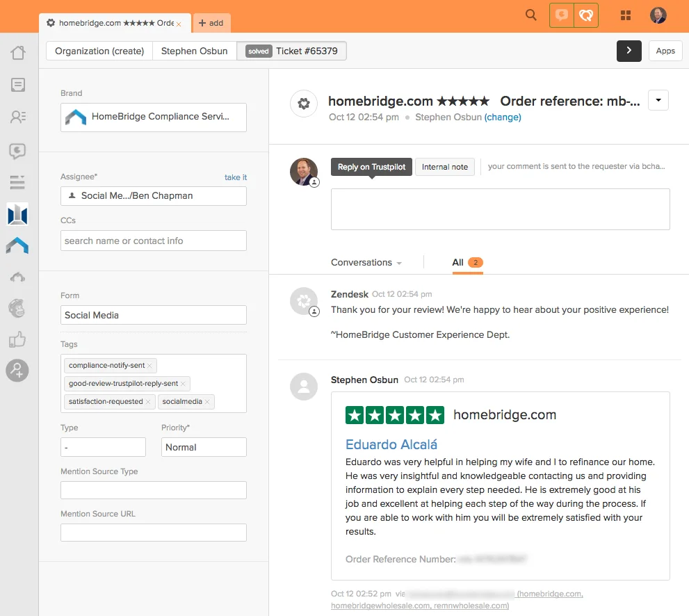Image resolution: width=689 pixels, height=616 pixels.
Task: Click the green five-star Trustpilot rating
Action: coord(395,415)
